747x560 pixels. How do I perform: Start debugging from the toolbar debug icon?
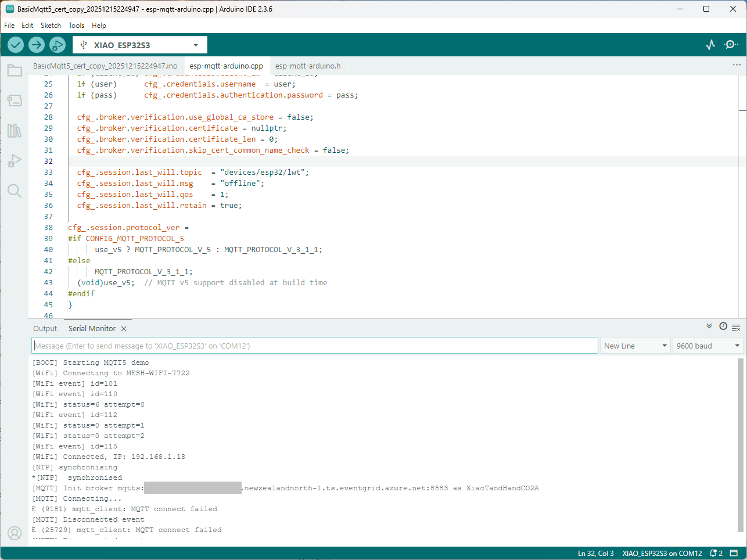pos(58,45)
